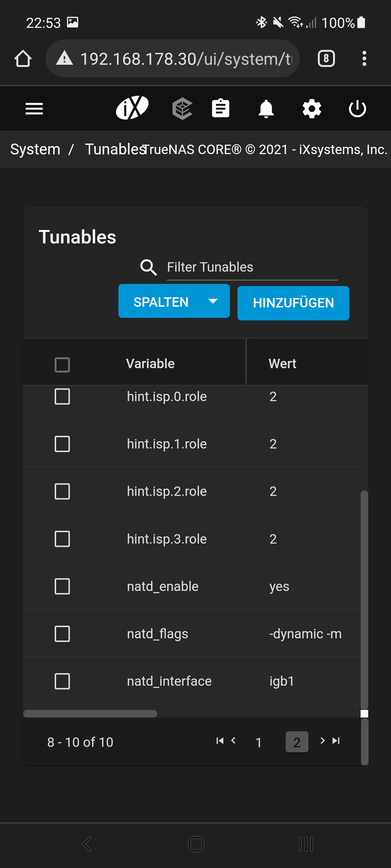Check the hint.isp.0.role row checkbox
Image resolution: width=391 pixels, height=868 pixels.
62,396
